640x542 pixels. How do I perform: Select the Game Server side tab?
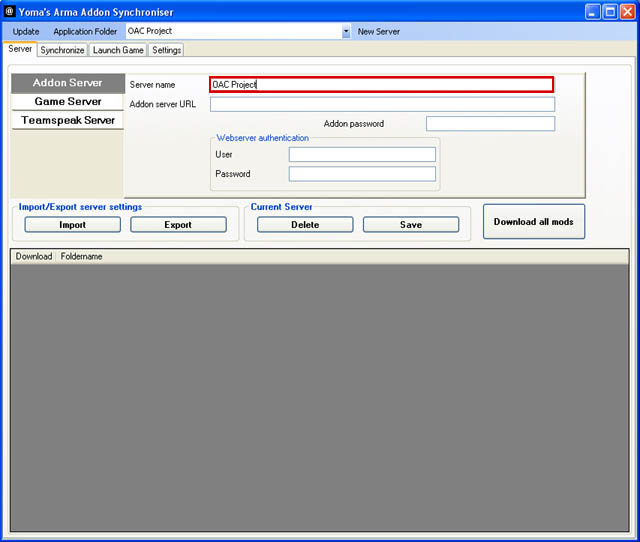[67, 101]
